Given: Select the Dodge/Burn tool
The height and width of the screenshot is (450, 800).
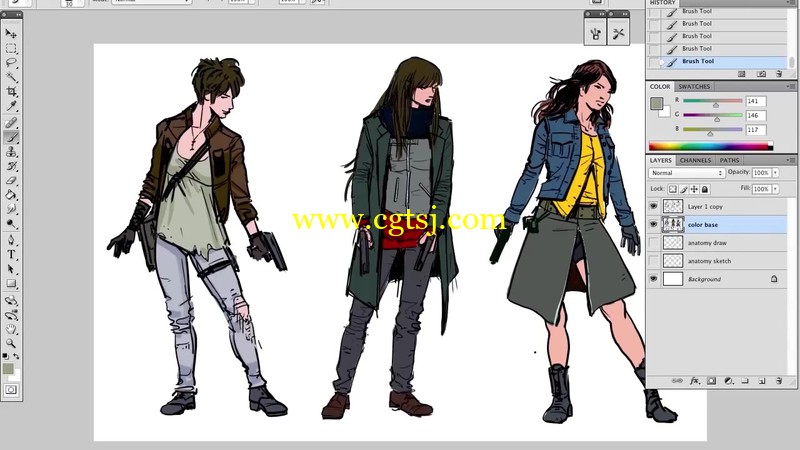Looking at the screenshot, I should tap(11, 223).
